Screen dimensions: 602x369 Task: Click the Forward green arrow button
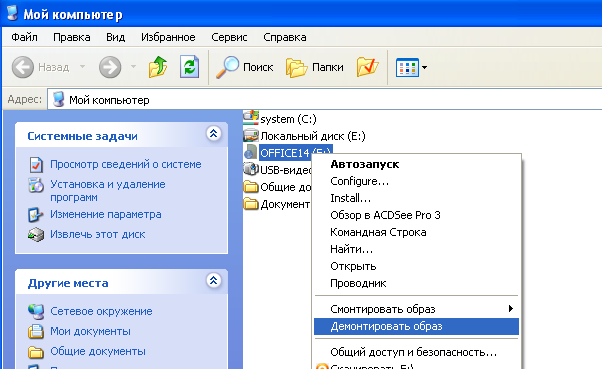[x=110, y=67]
